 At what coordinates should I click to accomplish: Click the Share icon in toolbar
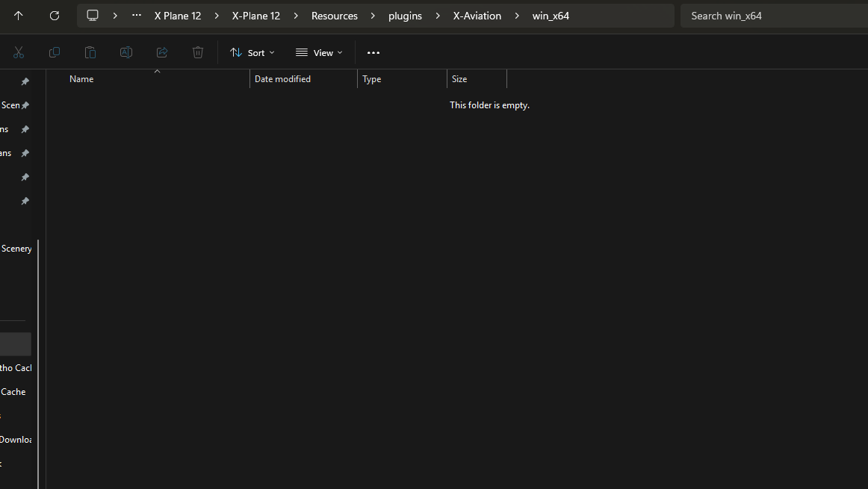pyautogui.click(x=162, y=52)
